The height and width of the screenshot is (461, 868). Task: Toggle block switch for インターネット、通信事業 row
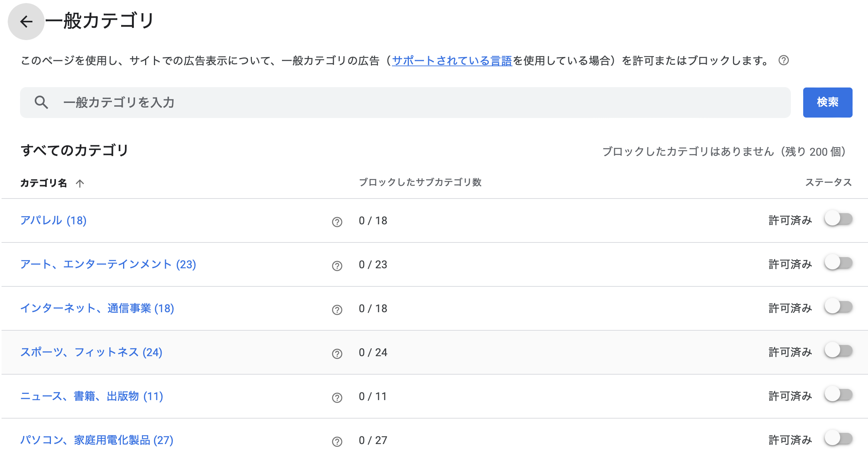click(839, 307)
